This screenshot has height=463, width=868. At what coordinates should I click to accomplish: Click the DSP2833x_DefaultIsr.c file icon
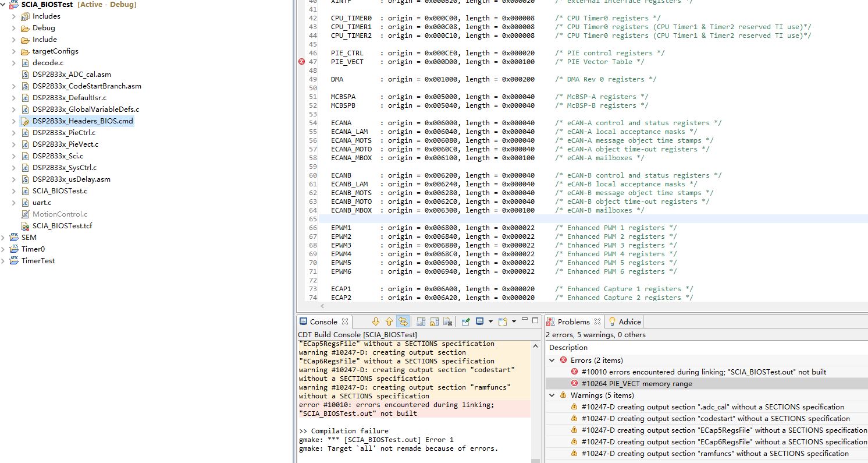pyautogui.click(x=25, y=98)
